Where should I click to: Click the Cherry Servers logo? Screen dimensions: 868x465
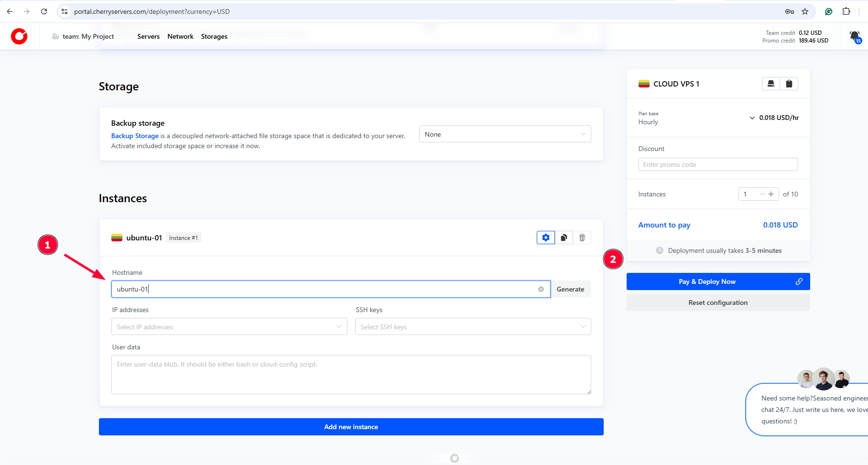click(19, 36)
